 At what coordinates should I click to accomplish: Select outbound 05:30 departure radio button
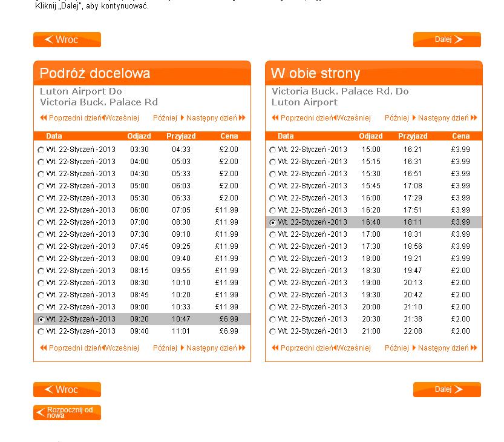pyautogui.click(x=41, y=199)
